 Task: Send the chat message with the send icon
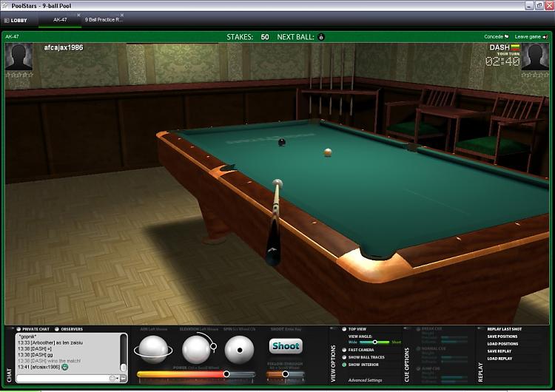point(124,378)
